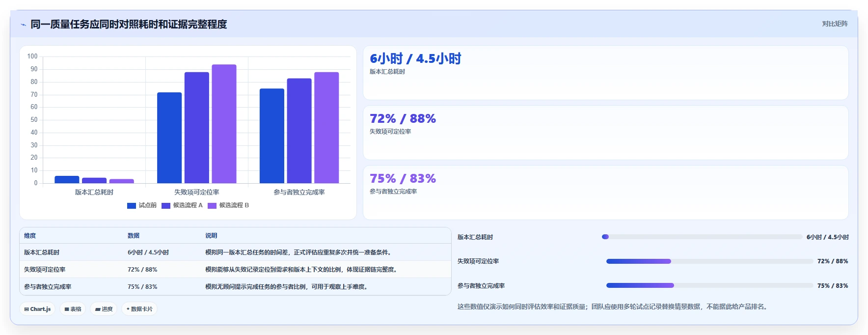
Task: Select the 候选流程 B bar for 参与者独立完成率
Action: (326, 128)
